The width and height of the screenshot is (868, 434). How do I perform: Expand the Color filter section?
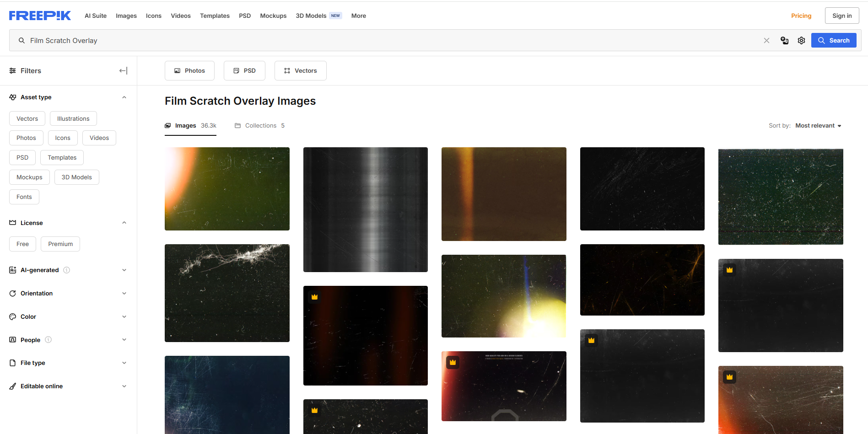click(x=124, y=317)
